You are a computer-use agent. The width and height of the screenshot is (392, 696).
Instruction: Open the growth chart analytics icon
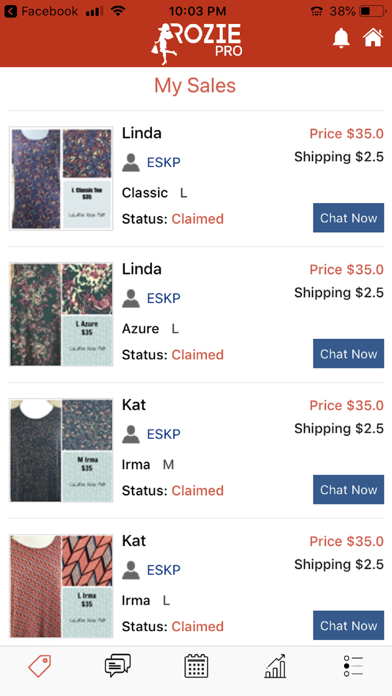275,666
